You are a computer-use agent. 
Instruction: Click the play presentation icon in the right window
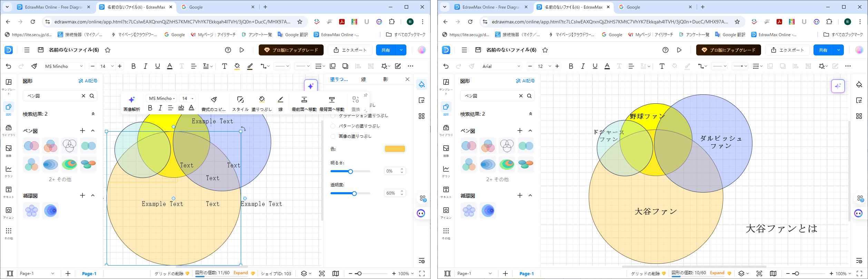[679, 50]
